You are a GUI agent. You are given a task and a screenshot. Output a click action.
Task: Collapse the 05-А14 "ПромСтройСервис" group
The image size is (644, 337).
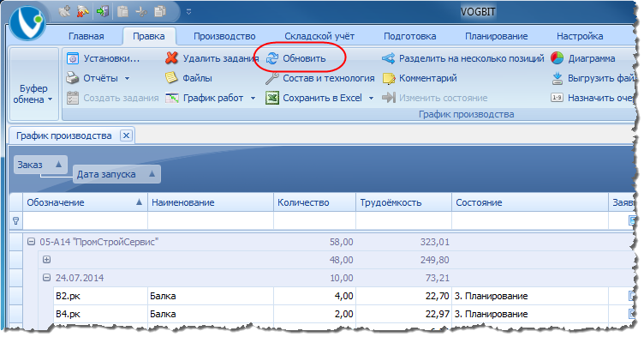pyautogui.click(x=31, y=242)
